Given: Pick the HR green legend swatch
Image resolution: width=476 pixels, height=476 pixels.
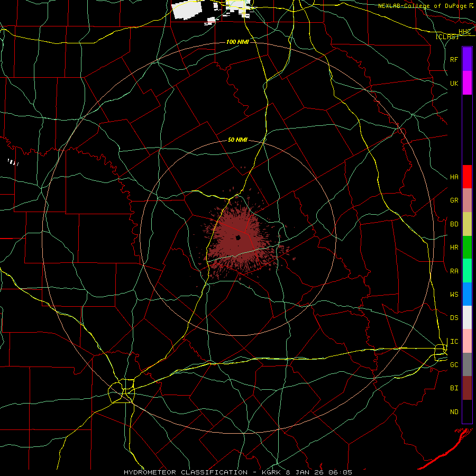Looking at the screenshot, I should click(467, 248).
